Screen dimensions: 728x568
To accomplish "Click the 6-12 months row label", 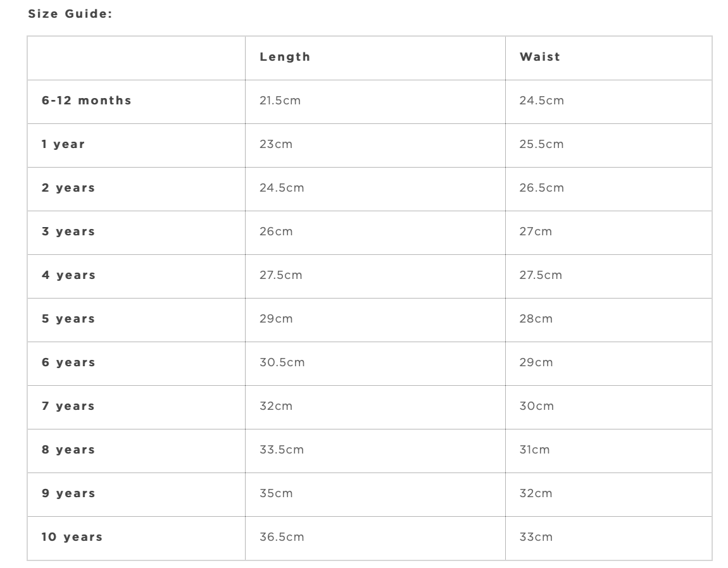I will 87,101.
